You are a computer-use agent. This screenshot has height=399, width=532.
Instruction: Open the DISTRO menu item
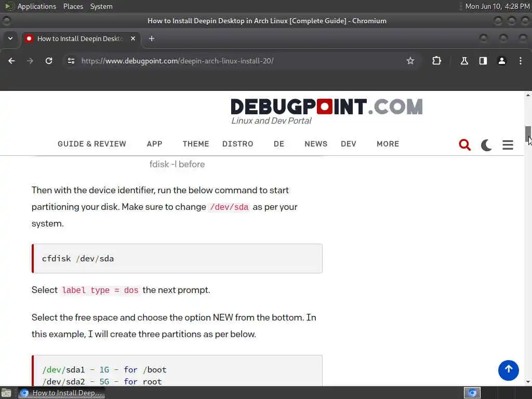coord(238,144)
